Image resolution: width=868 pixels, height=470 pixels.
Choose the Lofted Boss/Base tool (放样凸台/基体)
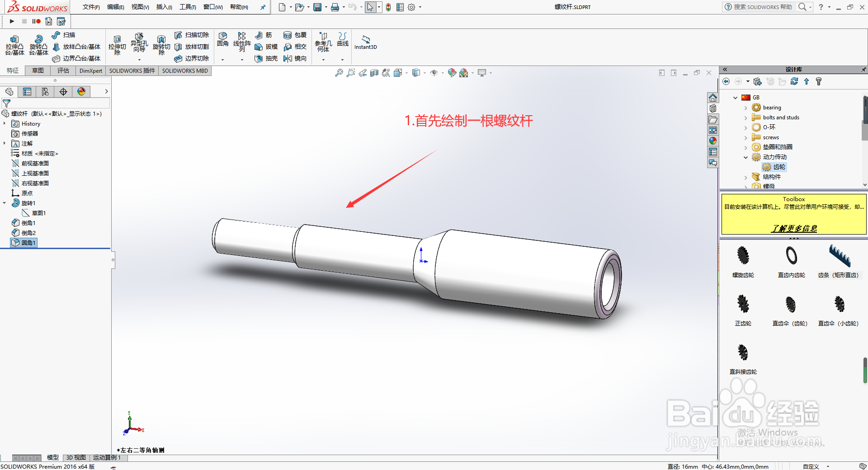click(76, 47)
